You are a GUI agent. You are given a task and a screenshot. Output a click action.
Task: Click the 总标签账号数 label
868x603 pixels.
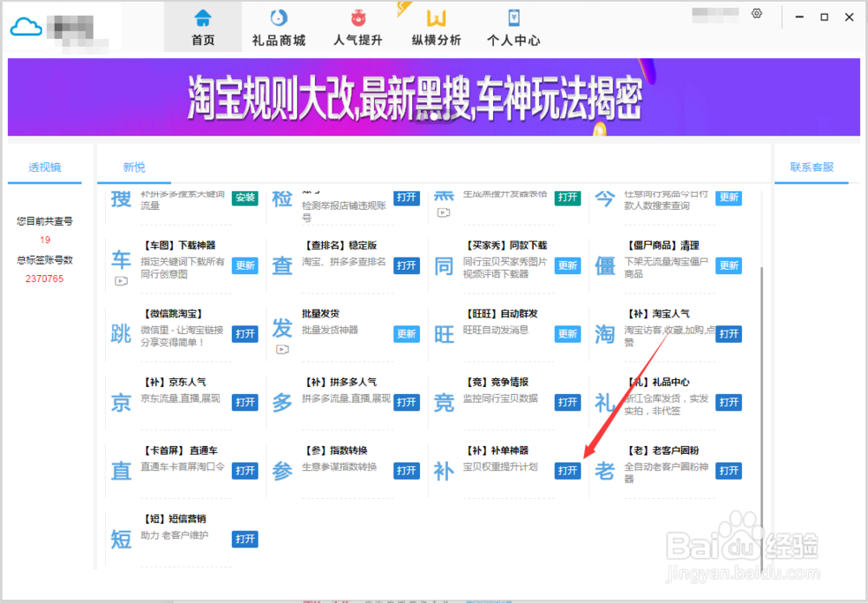(44, 260)
